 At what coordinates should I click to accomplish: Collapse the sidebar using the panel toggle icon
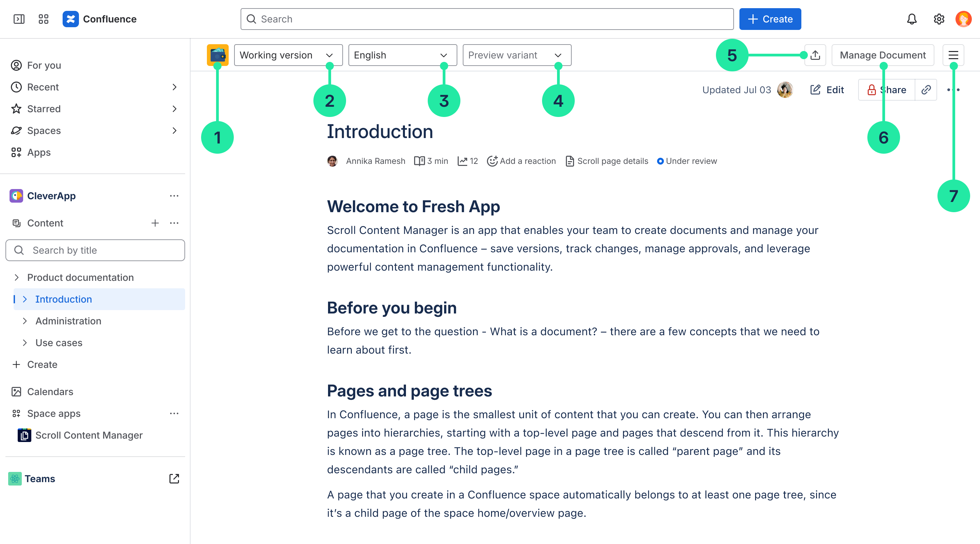19,19
